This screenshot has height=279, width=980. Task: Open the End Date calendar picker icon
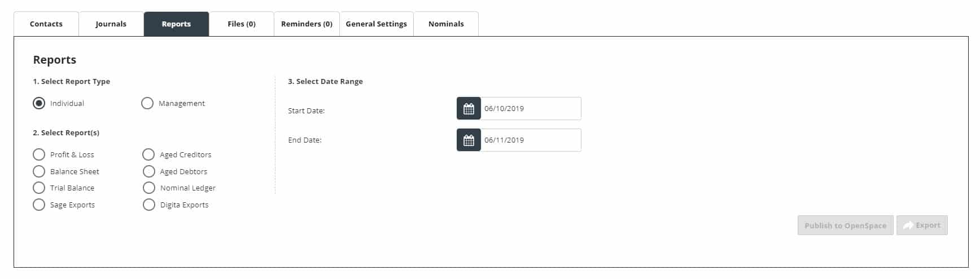point(469,140)
